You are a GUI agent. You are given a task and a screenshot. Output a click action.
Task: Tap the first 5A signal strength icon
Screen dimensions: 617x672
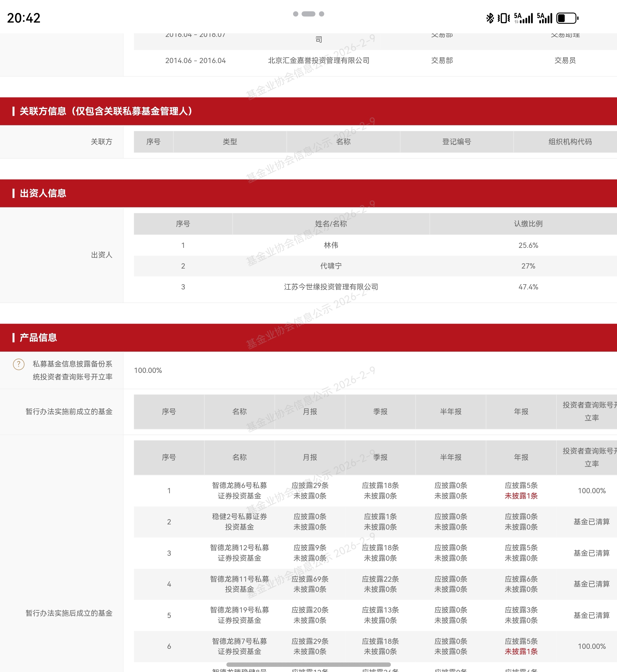click(523, 18)
